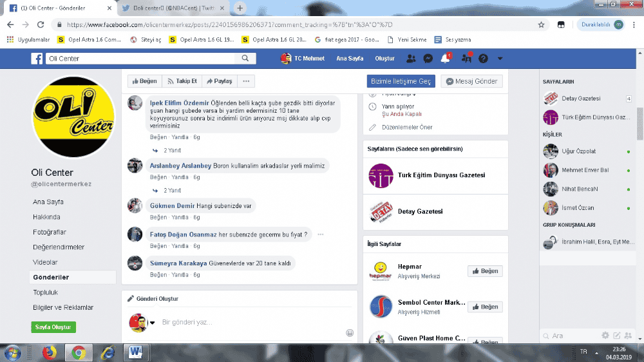Screen dimensions: 644x362
Task: Bookmark page with star icon
Action: pyautogui.click(x=542, y=24)
